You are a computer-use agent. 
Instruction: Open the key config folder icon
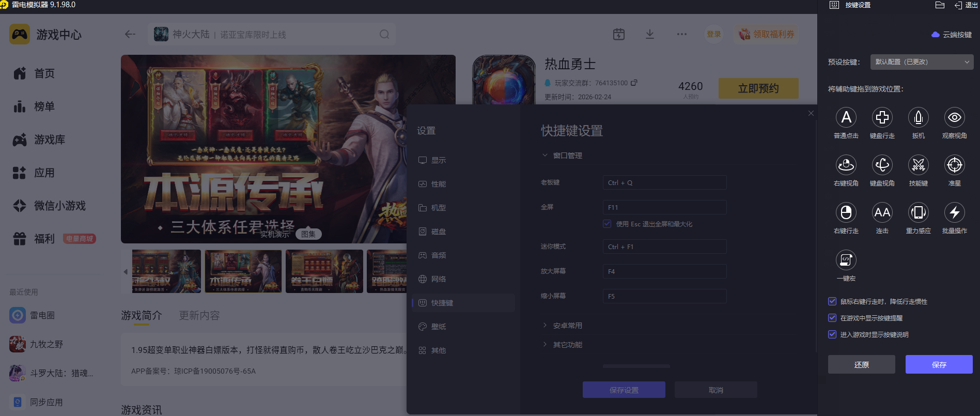point(940,5)
